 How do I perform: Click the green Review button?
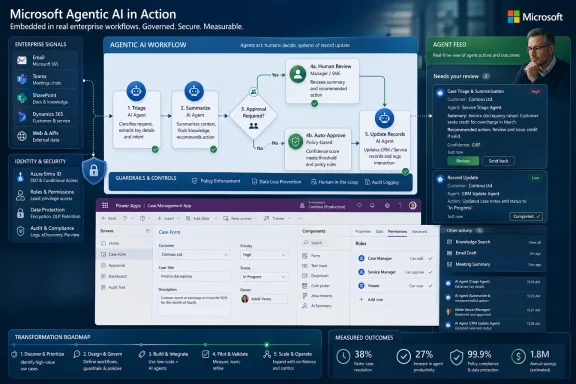[463, 161]
